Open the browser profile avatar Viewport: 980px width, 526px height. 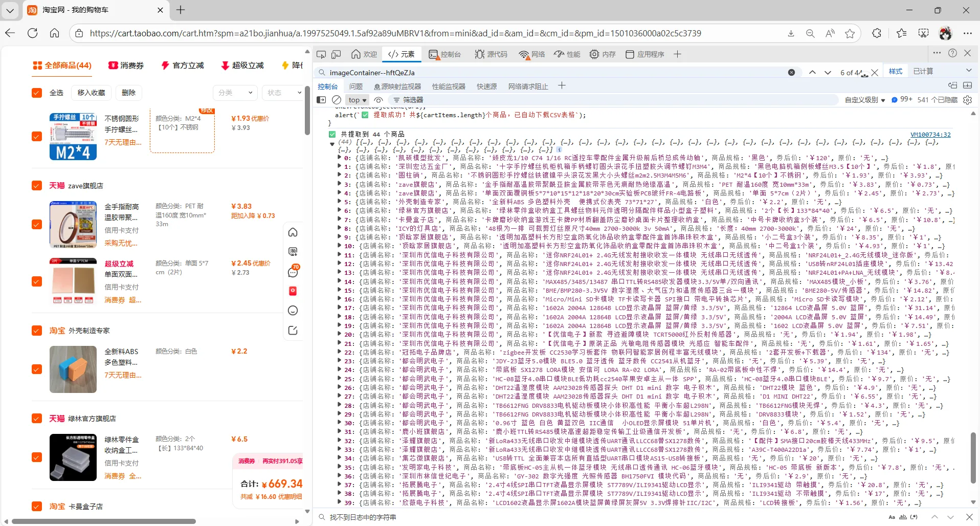tap(945, 33)
